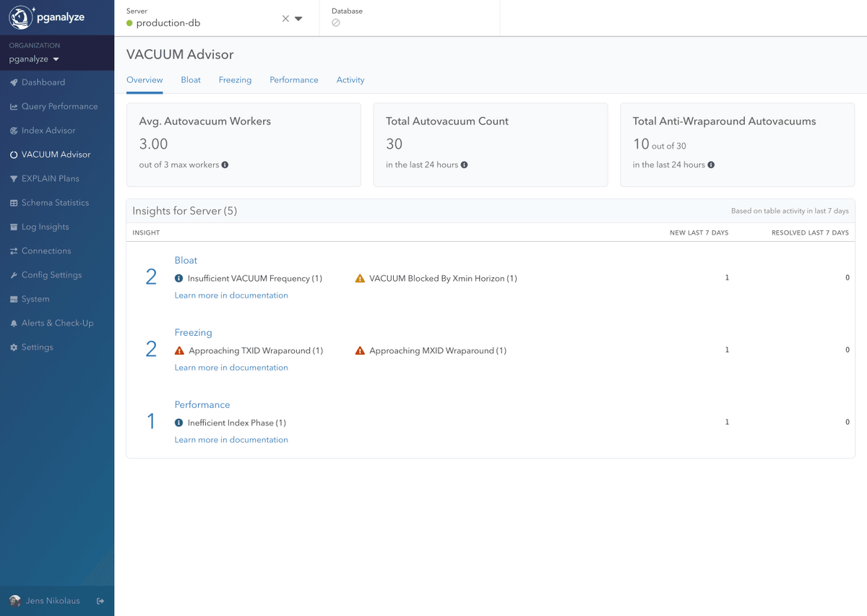Switch to the Bloat tab
The image size is (867, 616).
pos(191,80)
